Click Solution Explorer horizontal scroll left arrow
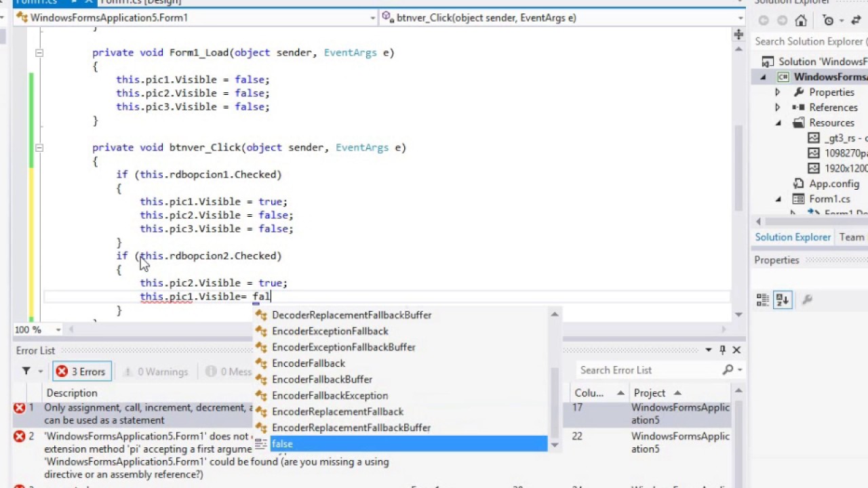Image resolution: width=868 pixels, height=488 pixels. click(x=758, y=222)
